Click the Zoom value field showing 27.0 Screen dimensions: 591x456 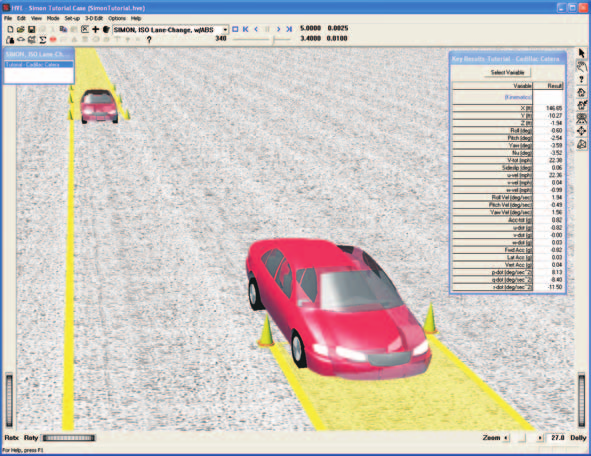click(x=557, y=438)
